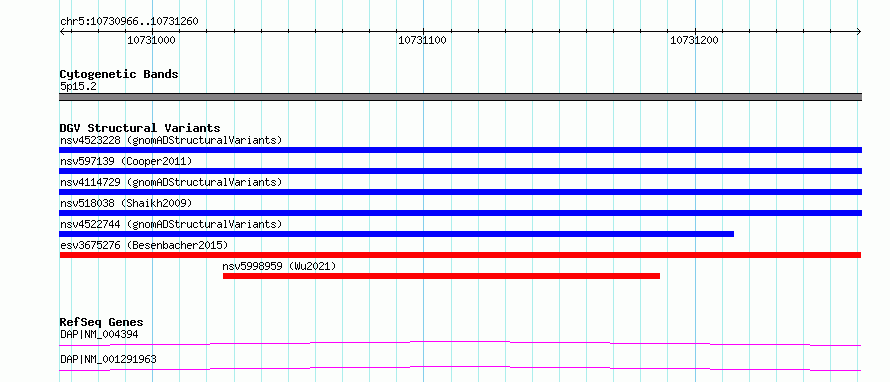
Task: Open esv3675276 (Besenbacher2015) label
Action: pos(144,245)
